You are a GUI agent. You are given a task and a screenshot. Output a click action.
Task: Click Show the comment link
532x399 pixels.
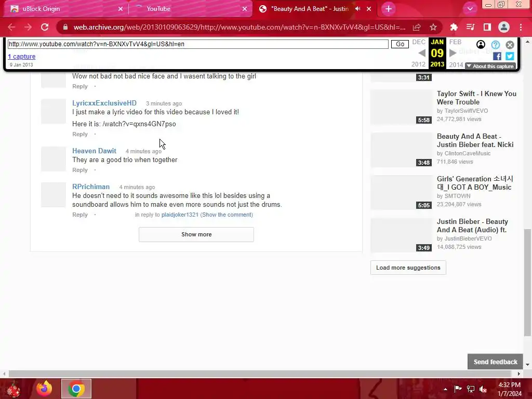point(227,215)
